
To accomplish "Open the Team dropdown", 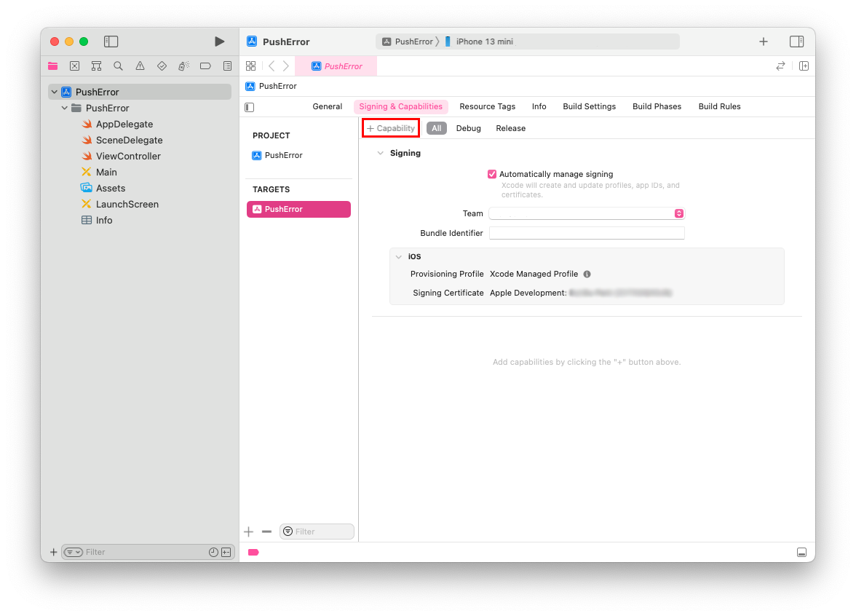I will pyautogui.click(x=587, y=213).
